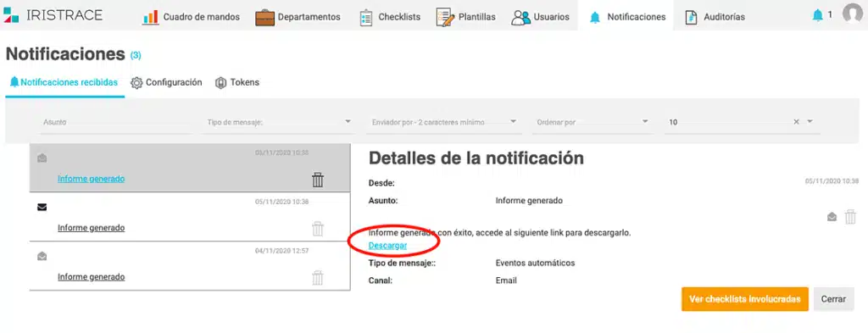The width and height of the screenshot is (868, 333).
Task: Go to Departamentos section
Action: click(298, 17)
